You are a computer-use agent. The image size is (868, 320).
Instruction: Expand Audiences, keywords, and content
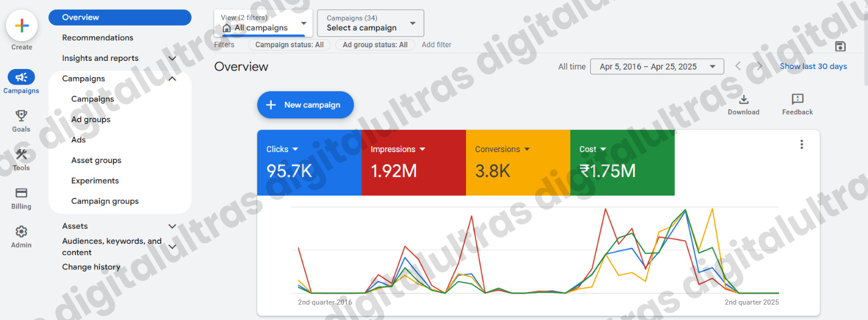(x=173, y=247)
